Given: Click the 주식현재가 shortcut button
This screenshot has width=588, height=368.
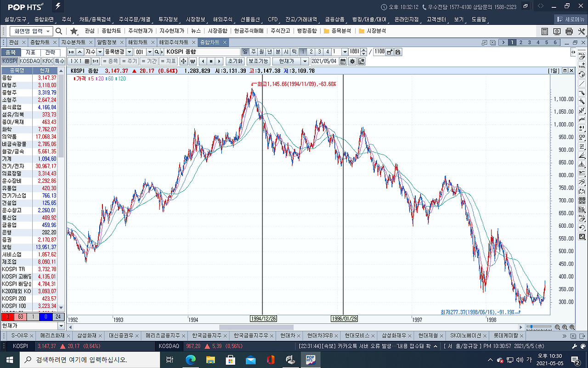Looking at the screenshot, I should pyautogui.click(x=140, y=31).
